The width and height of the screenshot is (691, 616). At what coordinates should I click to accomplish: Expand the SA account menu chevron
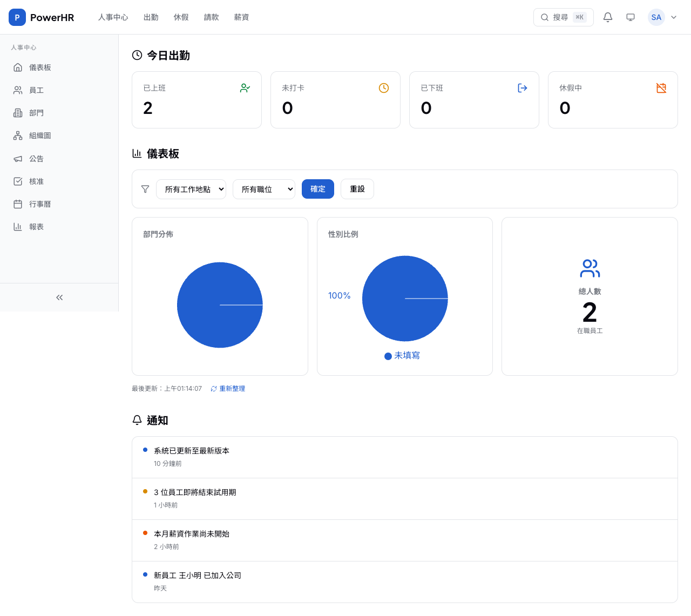click(674, 17)
